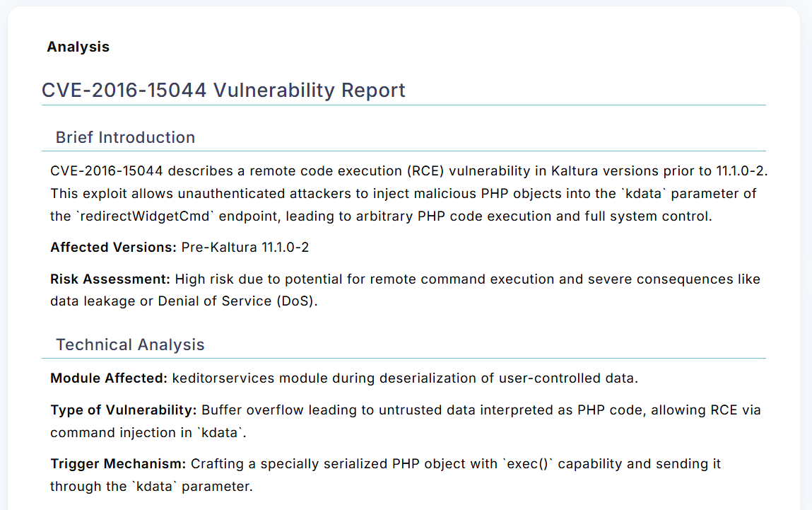
Task: Click the word keditorservices
Action: (223, 378)
